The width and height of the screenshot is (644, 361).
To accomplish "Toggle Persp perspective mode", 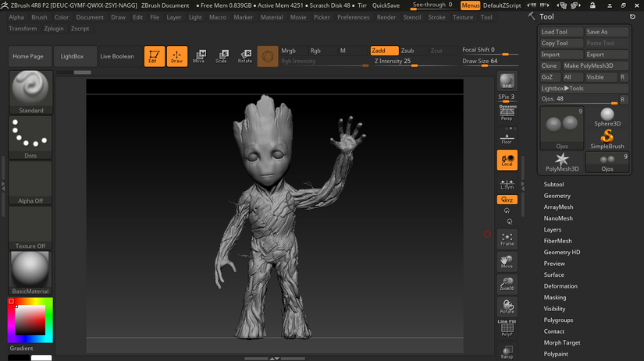I will coord(507,112).
